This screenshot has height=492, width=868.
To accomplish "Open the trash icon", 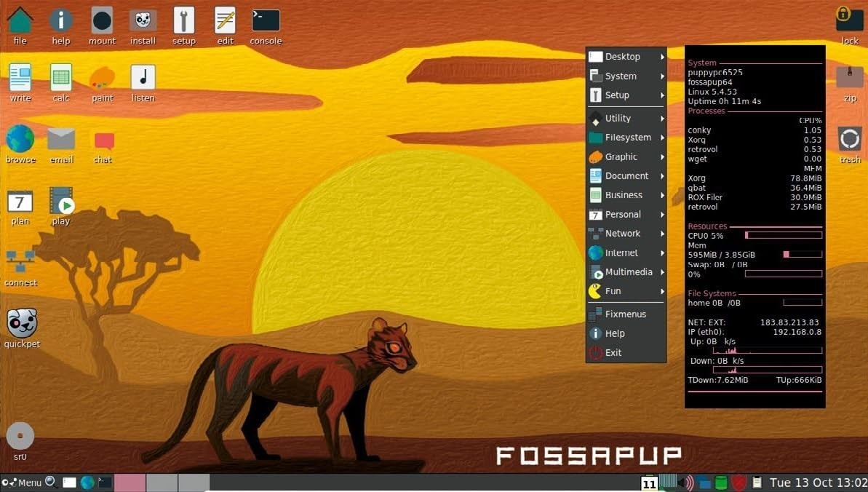I will pyautogui.click(x=849, y=138).
